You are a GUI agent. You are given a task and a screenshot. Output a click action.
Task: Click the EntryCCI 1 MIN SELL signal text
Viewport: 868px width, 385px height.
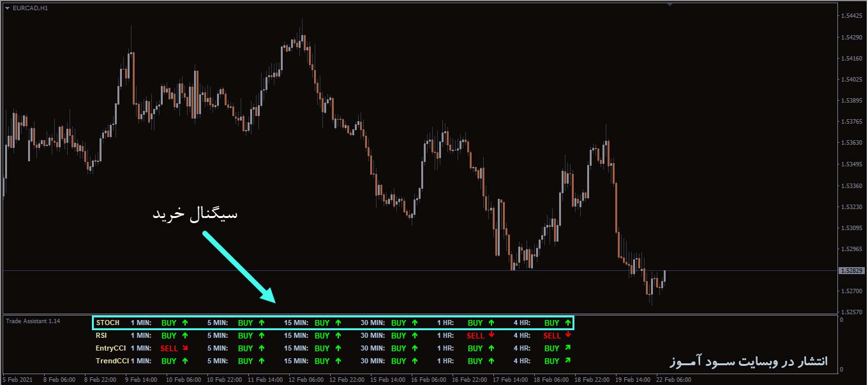tap(169, 349)
